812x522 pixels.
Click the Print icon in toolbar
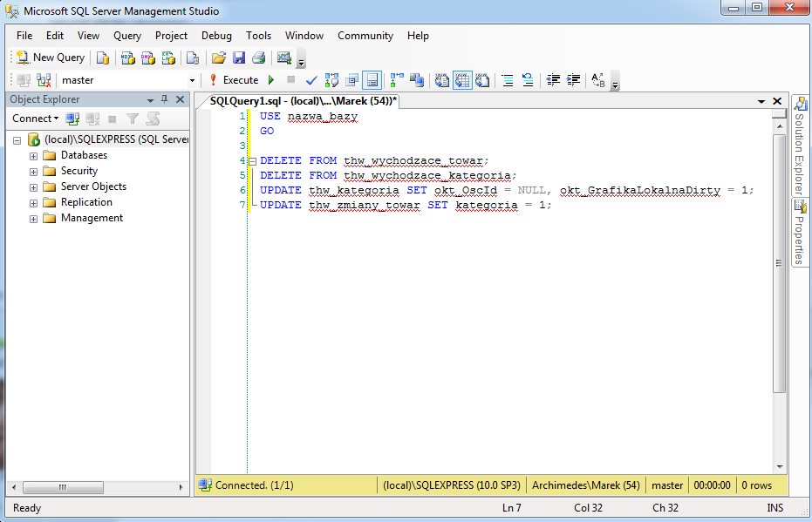(258, 58)
